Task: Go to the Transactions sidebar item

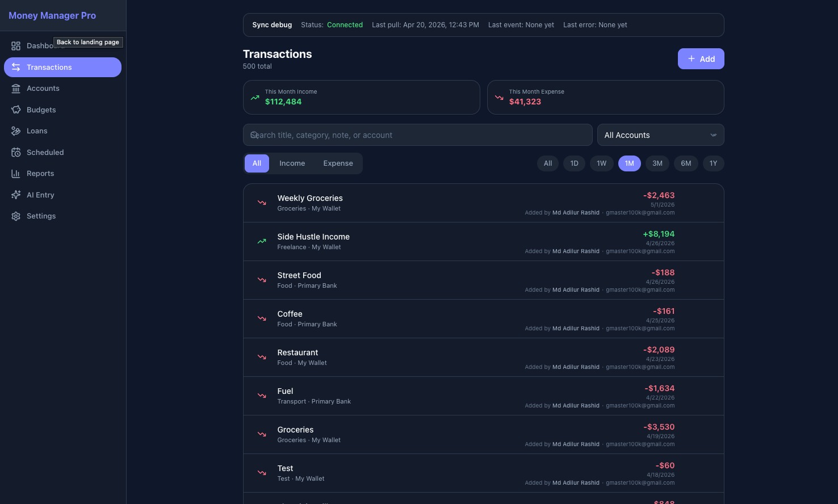Action: (49, 67)
